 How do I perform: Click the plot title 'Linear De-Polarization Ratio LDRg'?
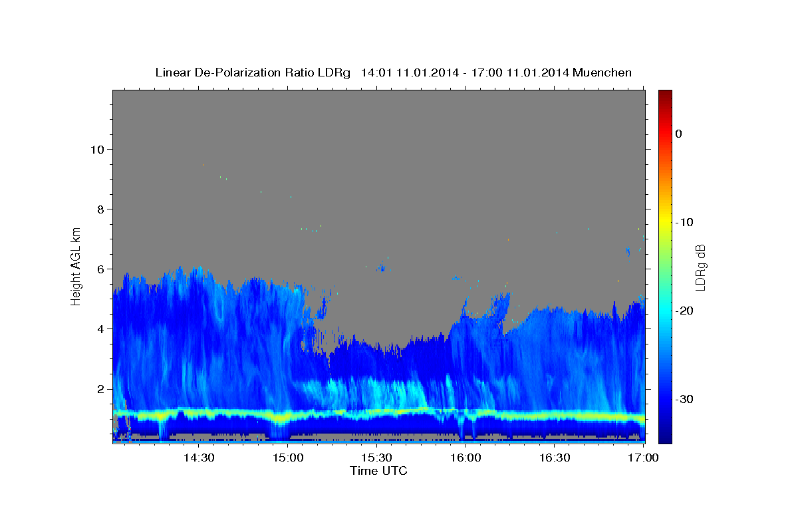[252, 72]
